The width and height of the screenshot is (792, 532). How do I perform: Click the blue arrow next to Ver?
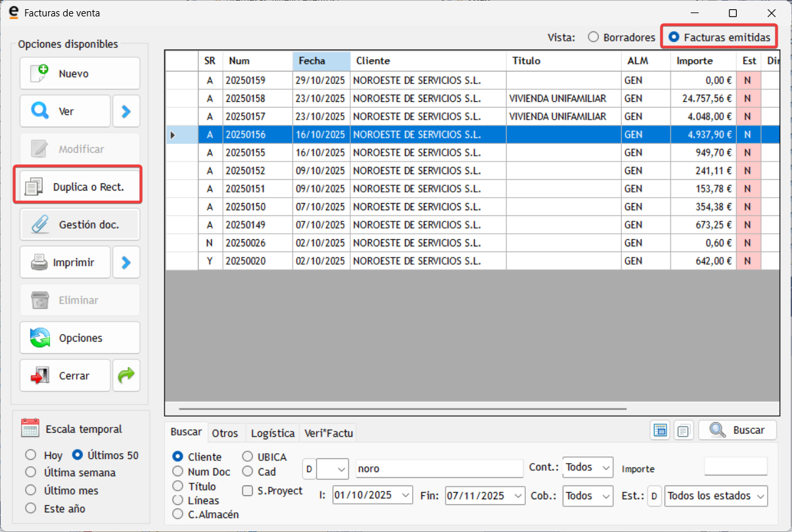pyautogui.click(x=126, y=112)
